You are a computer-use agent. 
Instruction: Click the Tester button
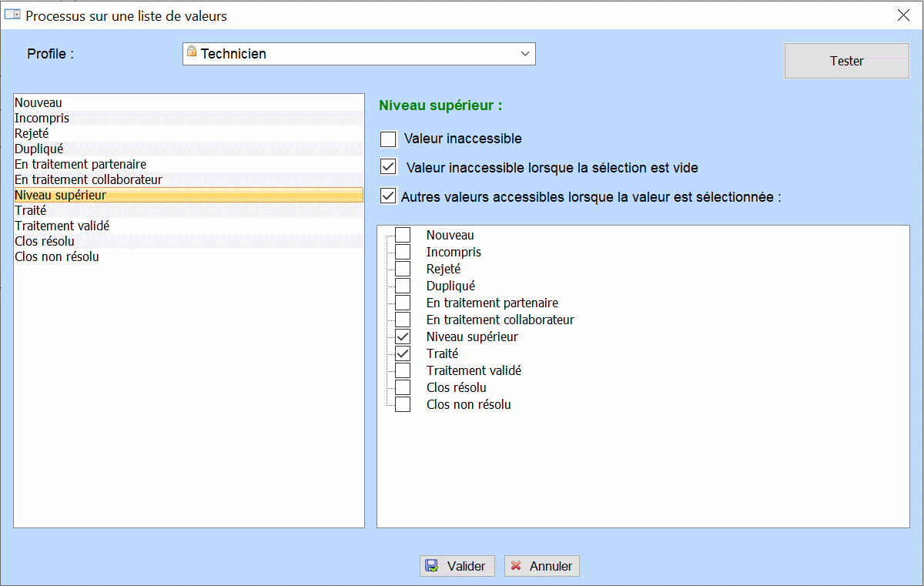pyautogui.click(x=847, y=61)
